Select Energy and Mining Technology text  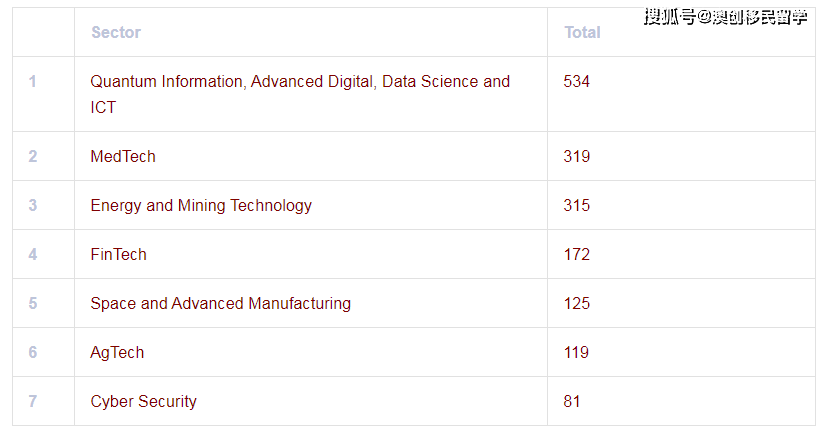click(201, 205)
